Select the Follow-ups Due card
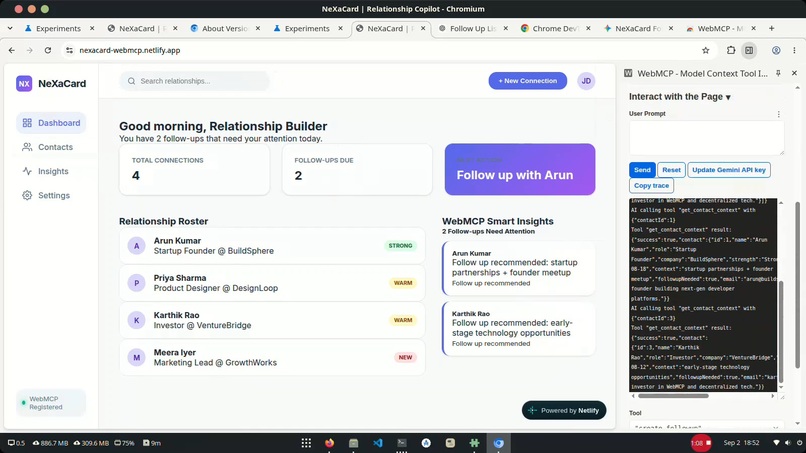806x453 pixels. [357, 169]
